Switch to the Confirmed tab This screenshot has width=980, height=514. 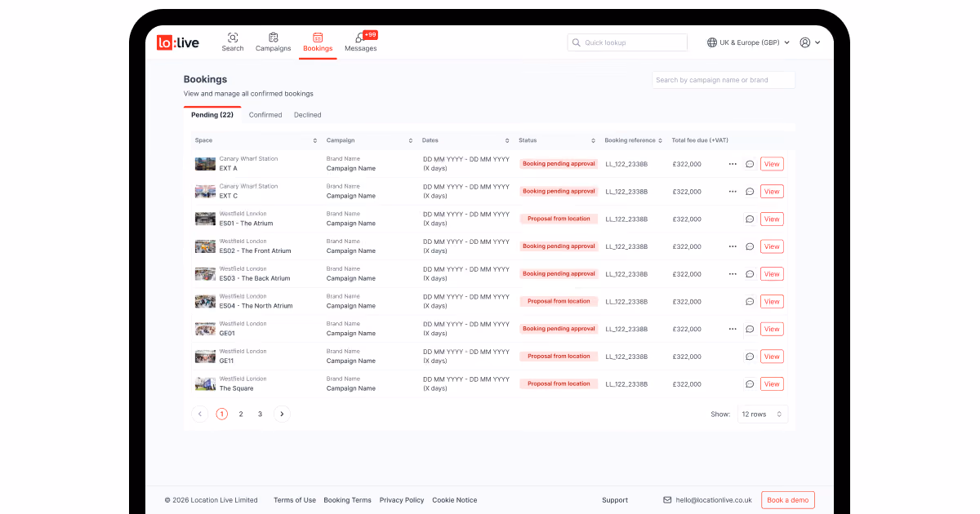pyautogui.click(x=265, y=115)
